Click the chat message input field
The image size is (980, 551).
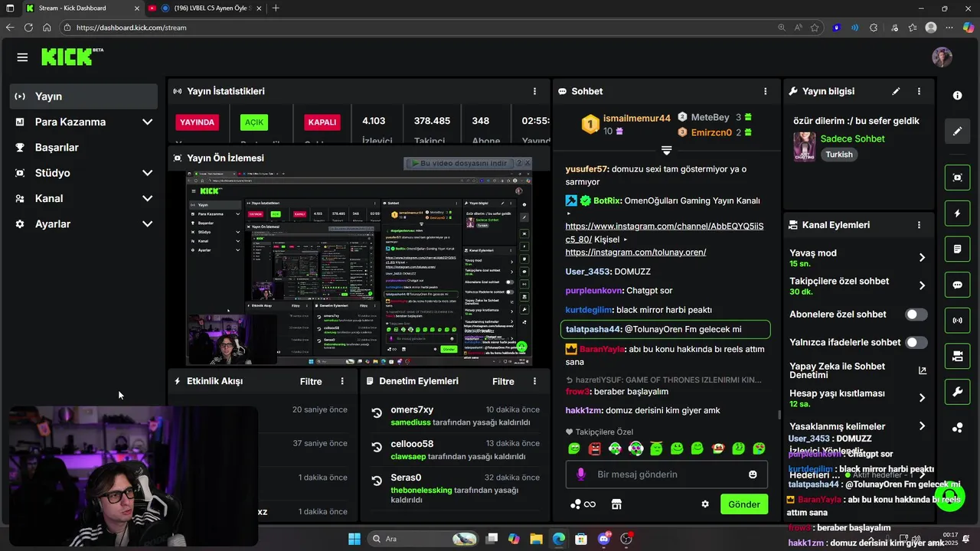[x=667, y=474]
